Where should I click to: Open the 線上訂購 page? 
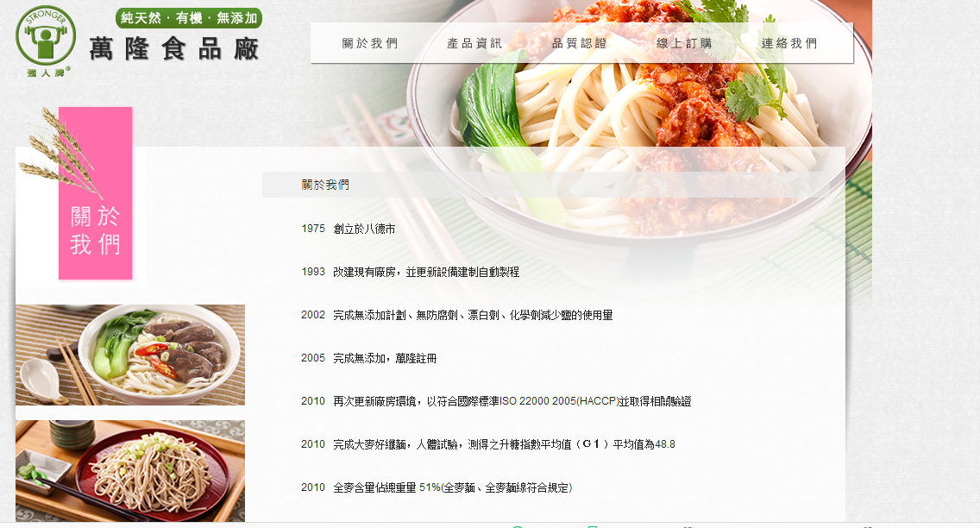point(684,43)
